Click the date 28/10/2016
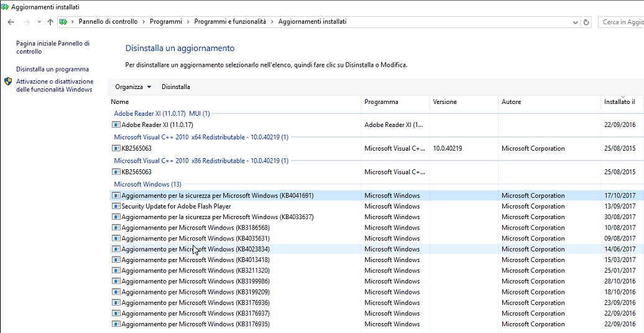 (x=620, y=281)
